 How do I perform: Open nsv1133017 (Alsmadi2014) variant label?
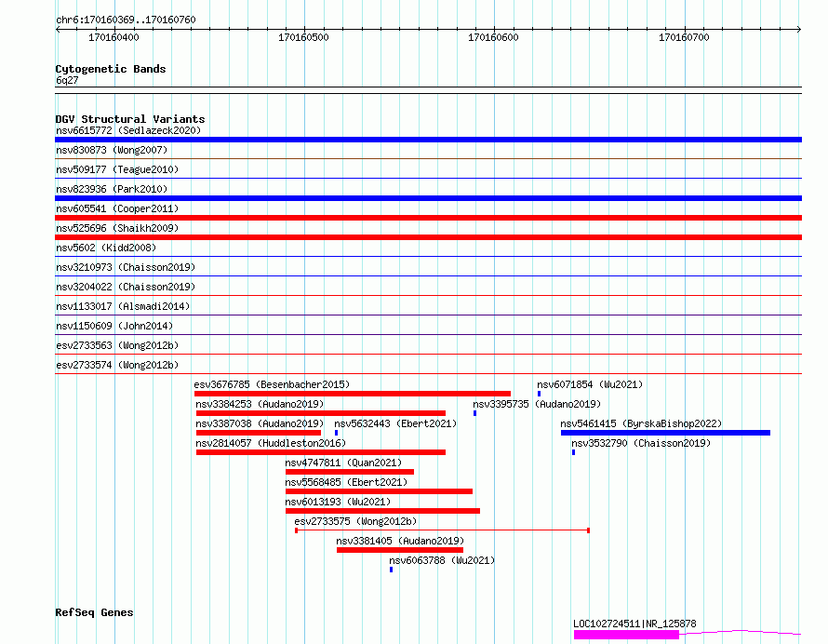123,306
